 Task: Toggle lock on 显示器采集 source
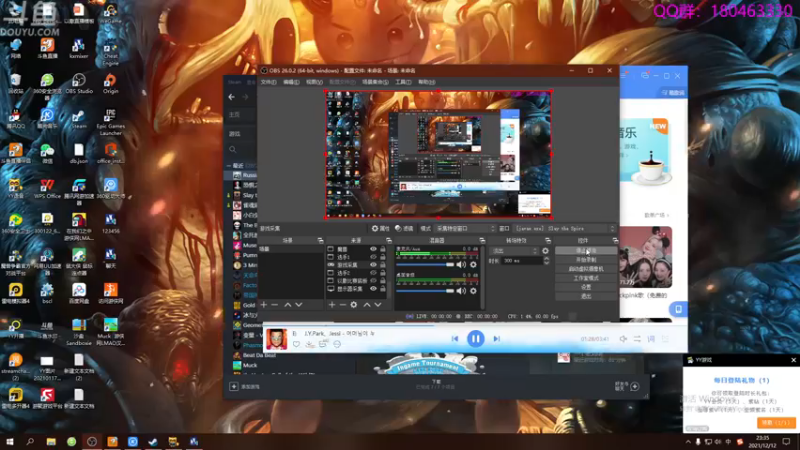[x=383, y=289]
